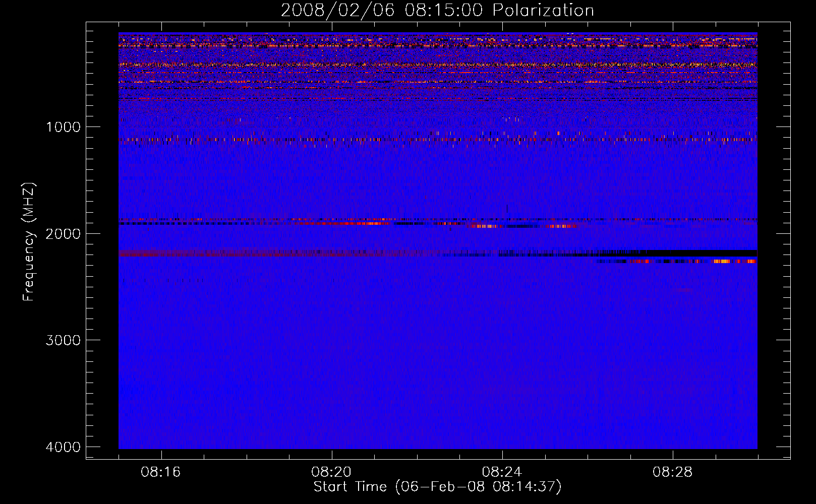
Task: Click the 08:20 time tick label
Action: pyautogui.click(x=331, y=472)
